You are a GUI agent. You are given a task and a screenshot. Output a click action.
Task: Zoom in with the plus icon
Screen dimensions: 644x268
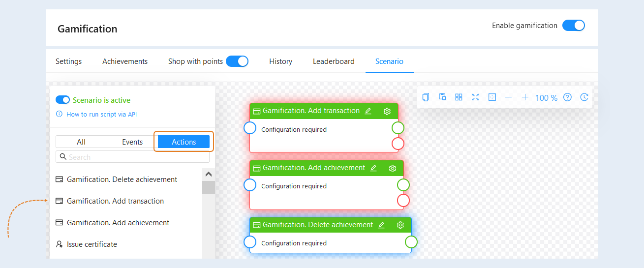coord(525,97)
